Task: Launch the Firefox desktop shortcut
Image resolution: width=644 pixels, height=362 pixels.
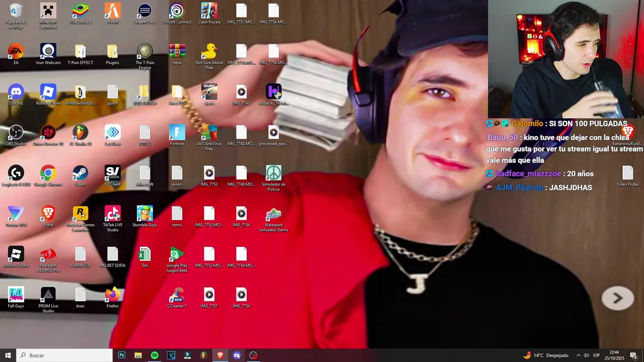Action: coord(113,298)
